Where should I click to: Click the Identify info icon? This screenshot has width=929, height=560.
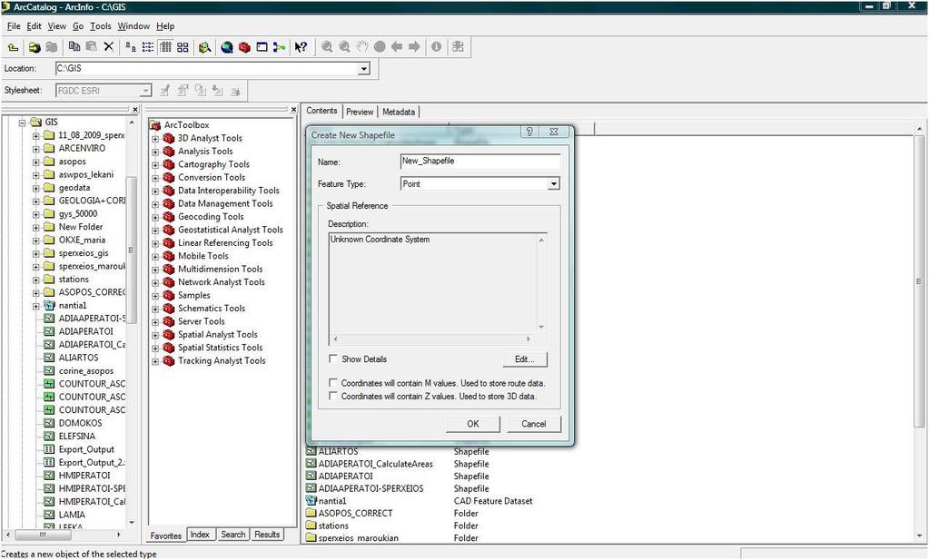pyautogui.click(x=436, y=47)
